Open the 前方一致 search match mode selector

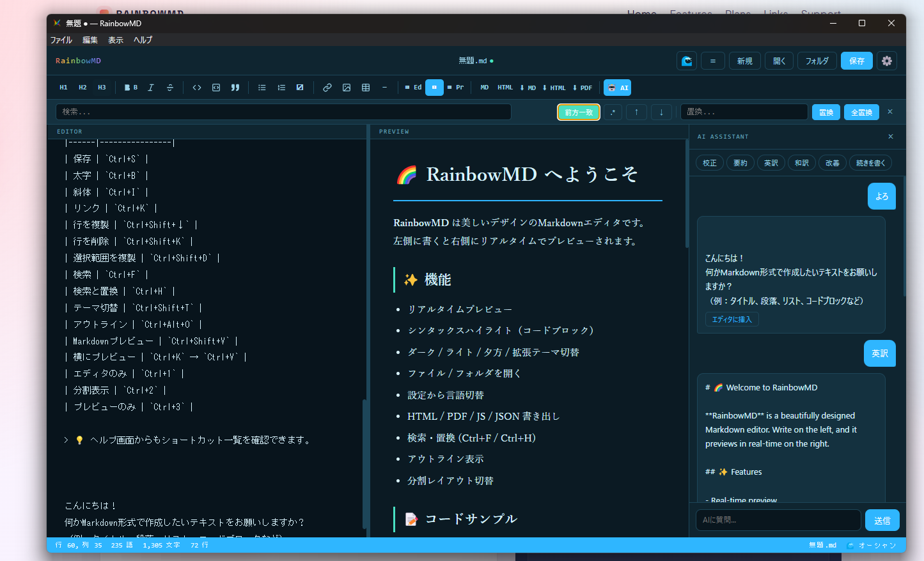tap(578, 112)
